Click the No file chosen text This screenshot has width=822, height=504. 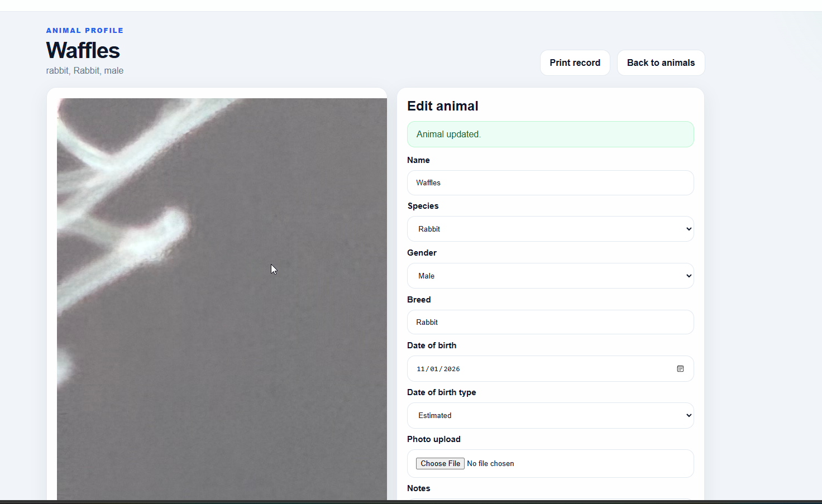(490, 463)
